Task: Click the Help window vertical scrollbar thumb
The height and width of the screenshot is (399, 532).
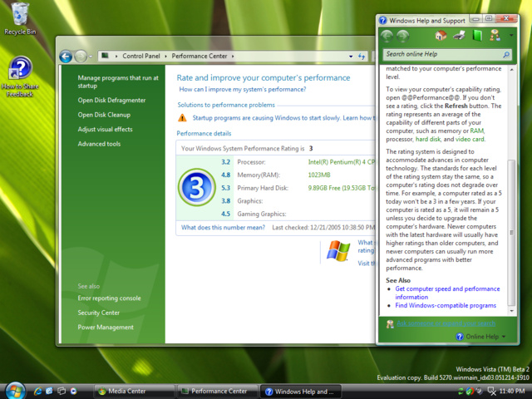Action: pyautogui.click(x=512, y=233)
